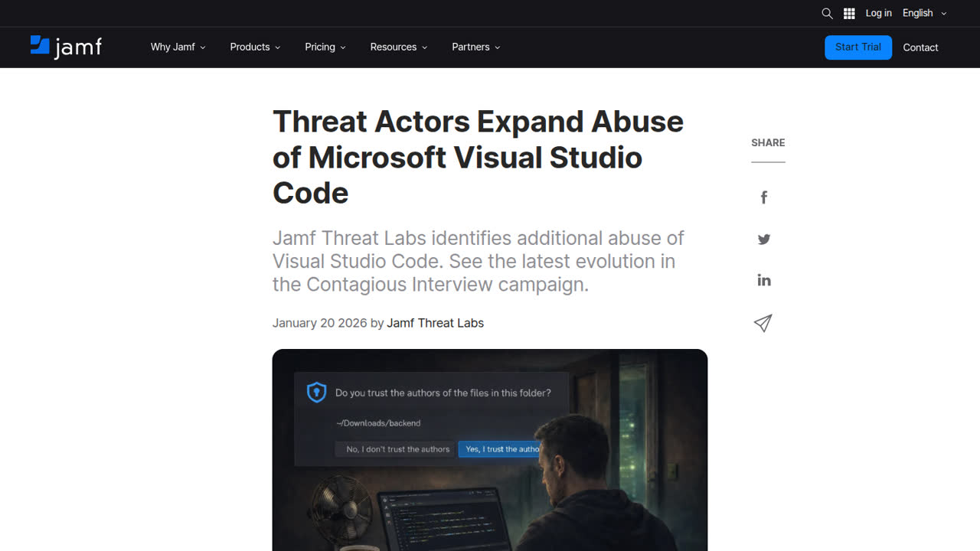Open the search magnifier icon

click(x=827, y=13)
